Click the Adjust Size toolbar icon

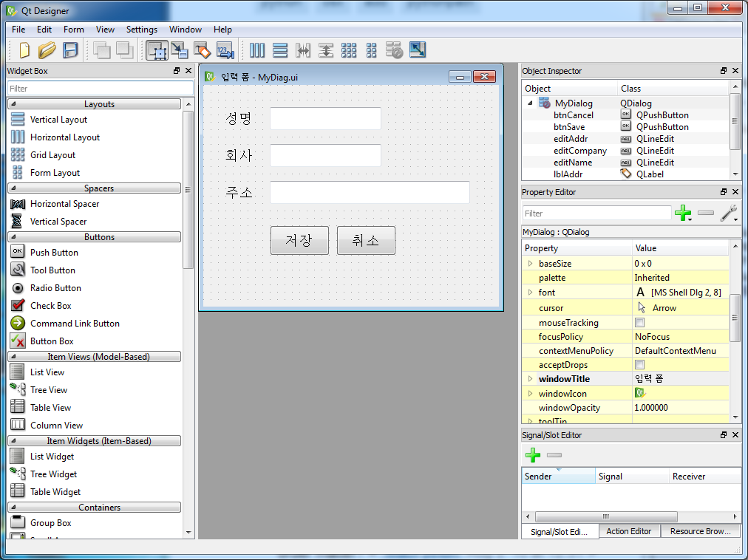pos(418,50)
